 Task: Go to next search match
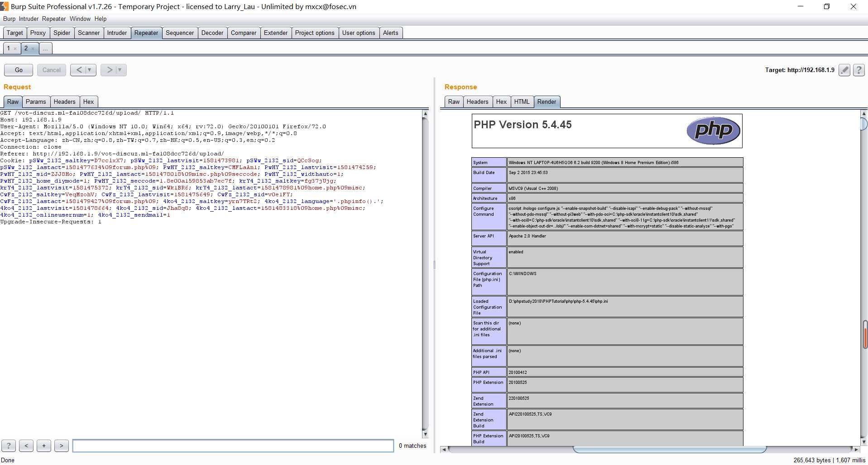coord(62,446)
